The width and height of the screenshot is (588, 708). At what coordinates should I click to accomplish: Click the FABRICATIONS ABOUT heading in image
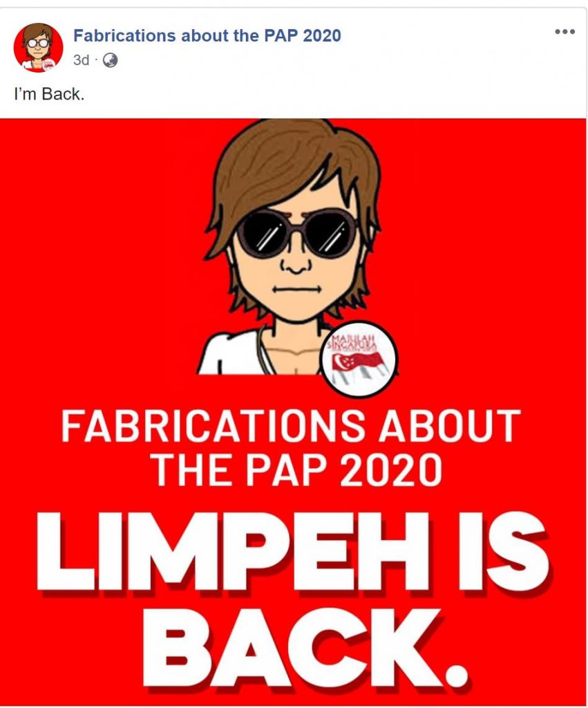(291, 426)
